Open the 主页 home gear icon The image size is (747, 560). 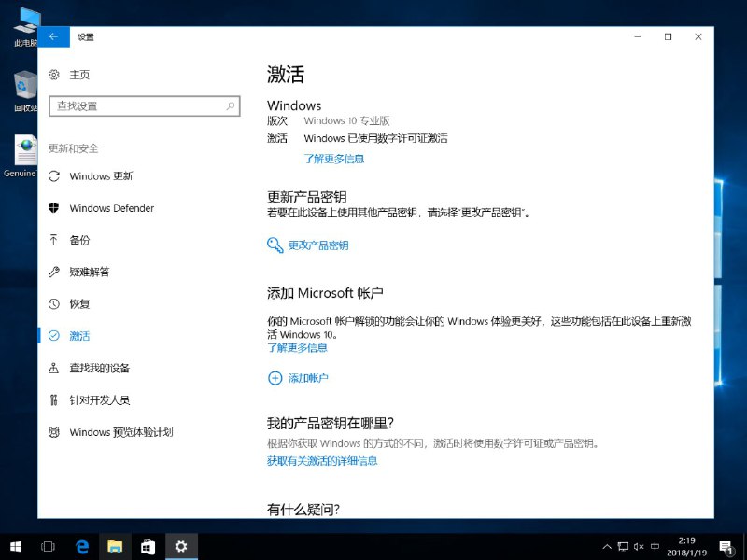click(x=54, y=75)
